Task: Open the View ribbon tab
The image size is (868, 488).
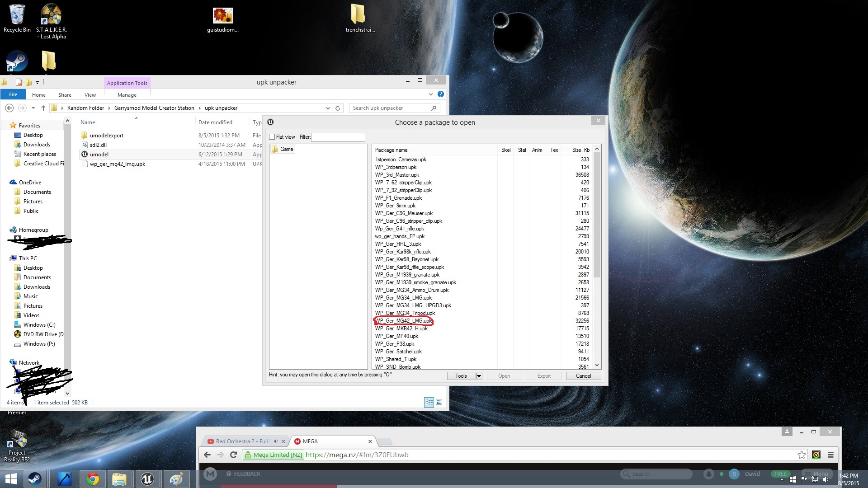Action: pos(90,95)
